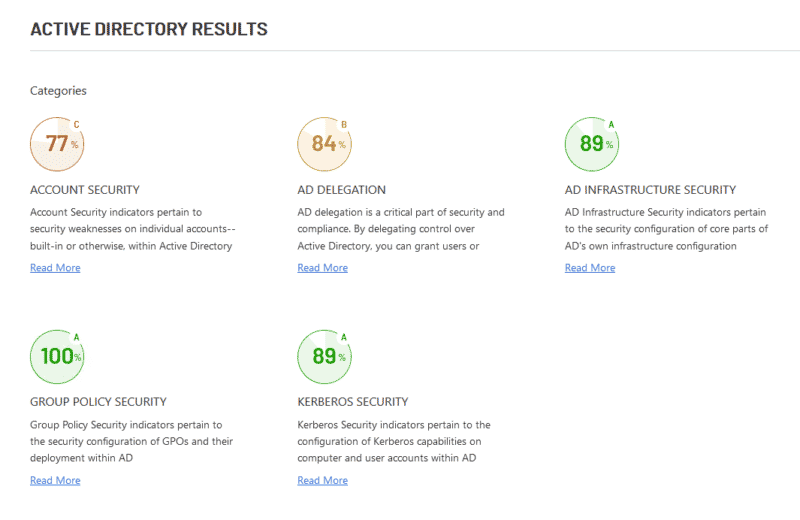800x520 pixels.
Task: Click the AD INFRASTRUCTURE SECURITY heading
Action: 650,190
